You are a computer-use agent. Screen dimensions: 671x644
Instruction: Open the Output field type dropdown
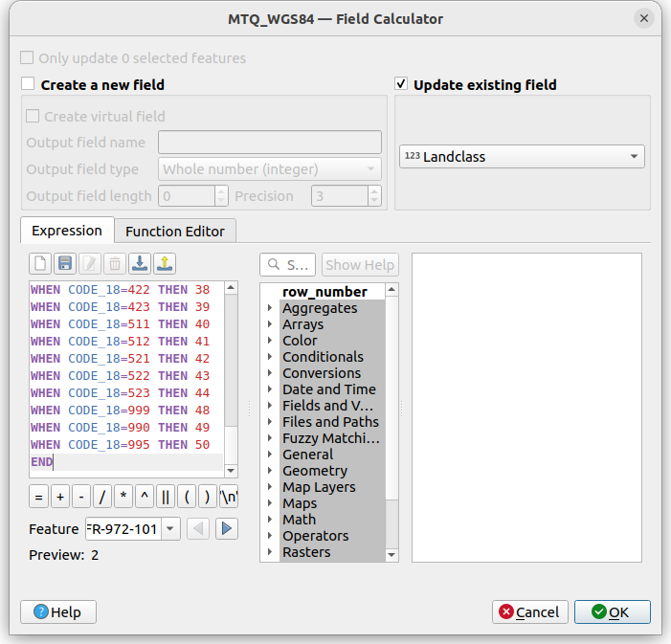click(270, 169)
